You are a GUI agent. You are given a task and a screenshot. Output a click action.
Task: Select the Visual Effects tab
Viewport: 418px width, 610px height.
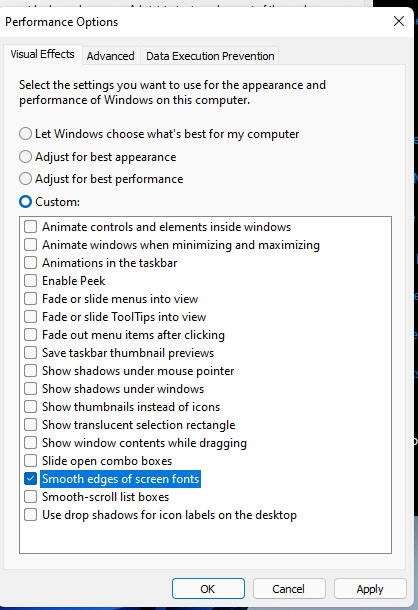[x=42, y=54]
